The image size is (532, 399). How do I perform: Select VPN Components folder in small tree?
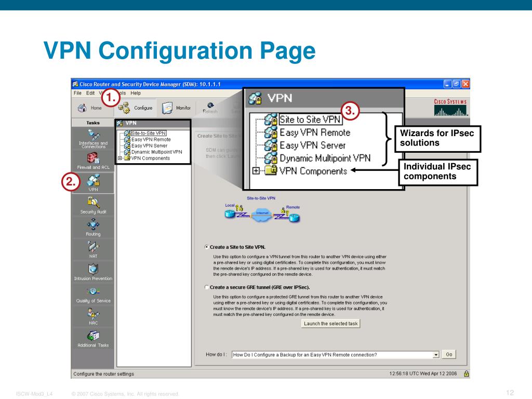coord(150,158)
